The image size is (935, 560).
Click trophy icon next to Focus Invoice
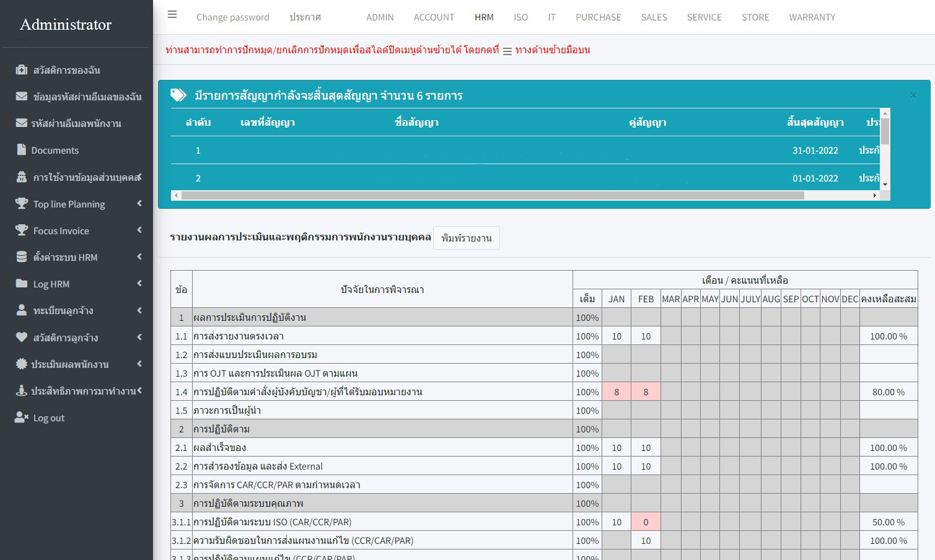click(22, 230)
